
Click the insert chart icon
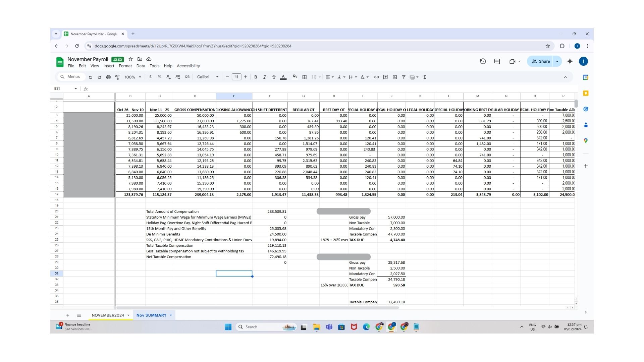[395, 77]
